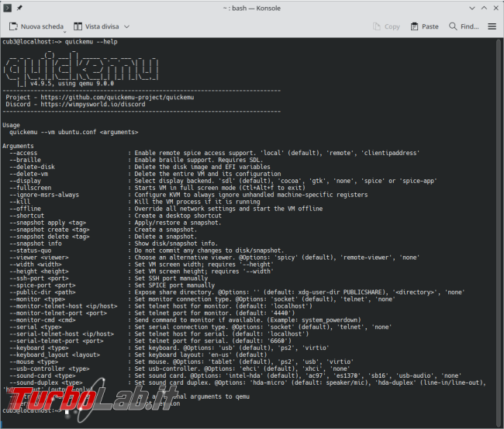Click the 'quickemu --help' command text
This screenshot has height=429, width=504.
tap(91, 42)
